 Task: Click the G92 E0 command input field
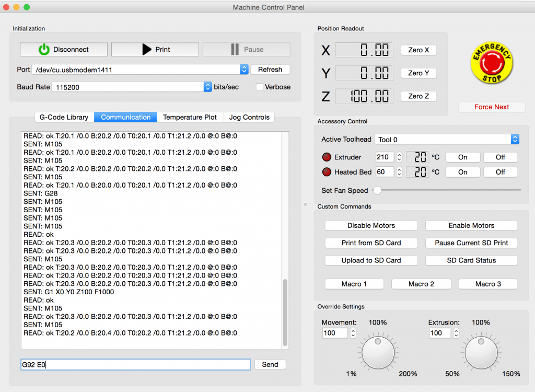point(135,364)
